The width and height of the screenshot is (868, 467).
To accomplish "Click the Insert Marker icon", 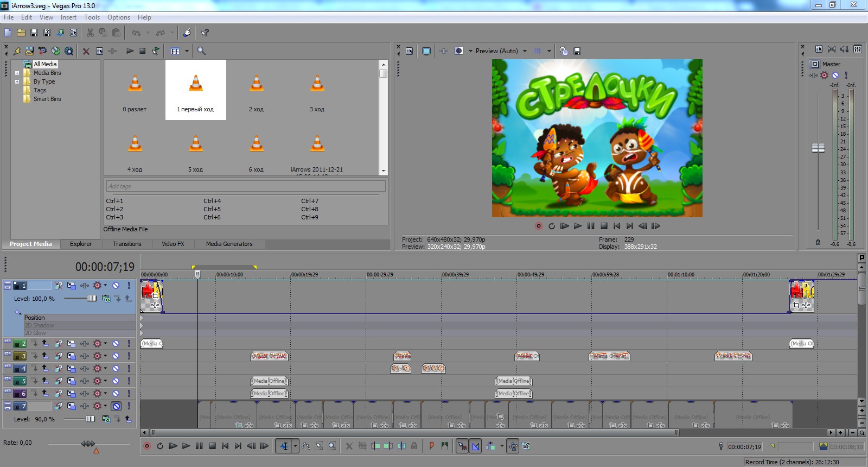I will pos(432,446).
